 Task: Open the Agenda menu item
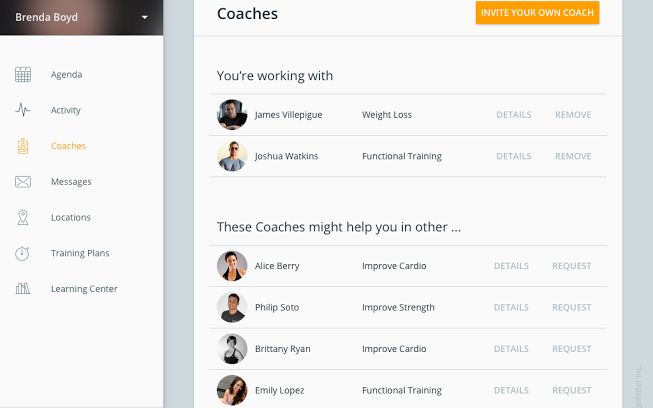[66, 75]
